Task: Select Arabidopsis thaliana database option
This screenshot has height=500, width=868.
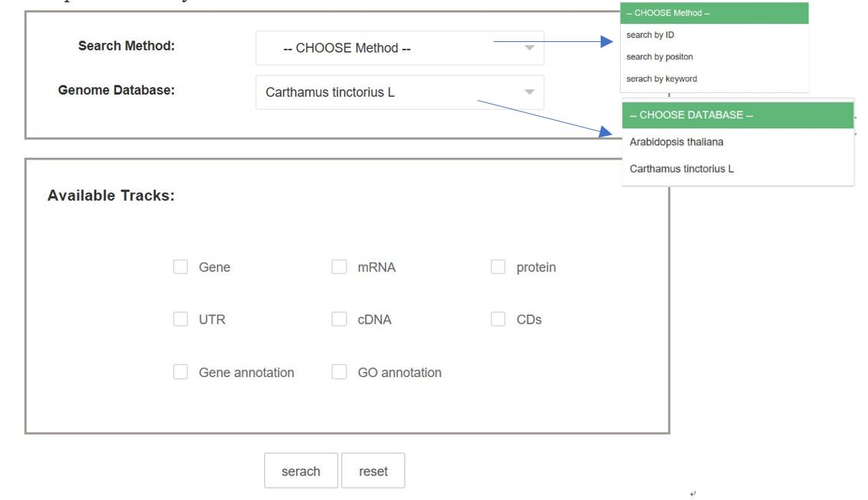Action: tap(676, 142)
